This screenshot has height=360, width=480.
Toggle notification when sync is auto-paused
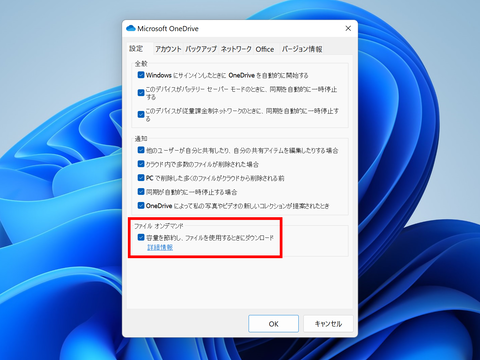(141, 192)
